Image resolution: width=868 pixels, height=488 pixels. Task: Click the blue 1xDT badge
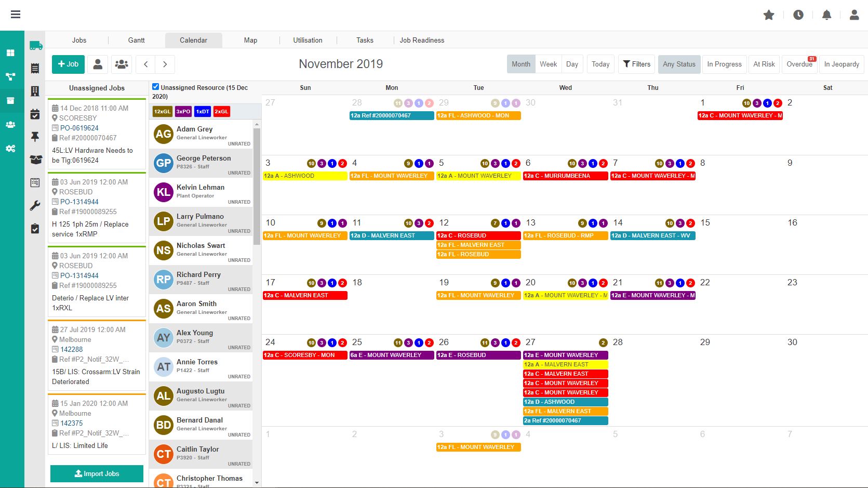[203, 111]
